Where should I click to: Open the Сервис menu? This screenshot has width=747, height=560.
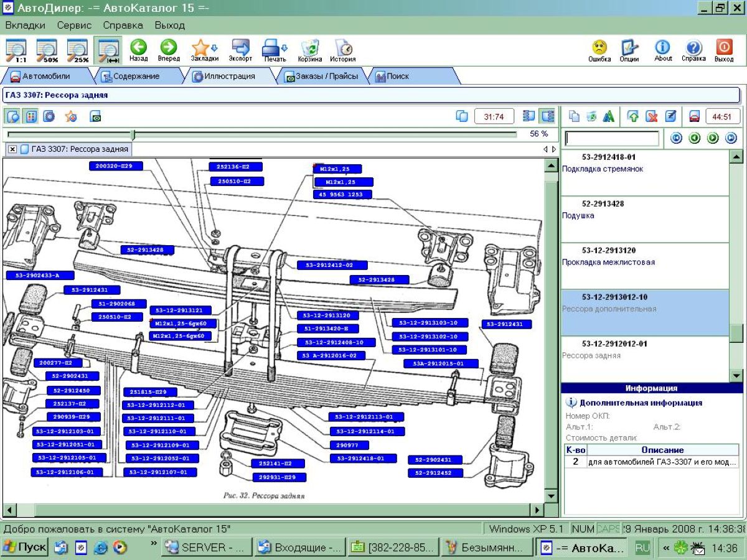[x=74, y=26]
